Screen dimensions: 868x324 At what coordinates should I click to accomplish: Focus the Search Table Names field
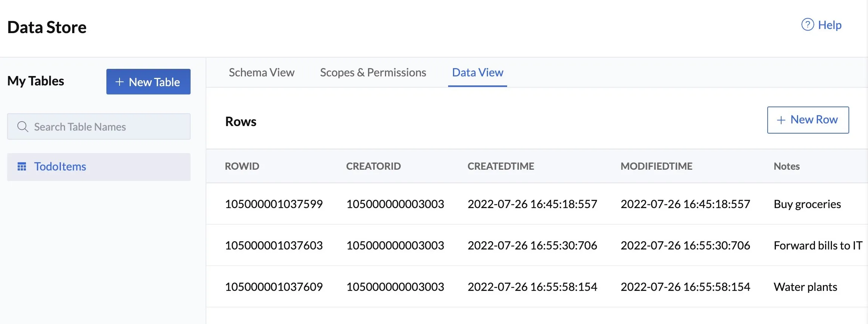[99, 126]
